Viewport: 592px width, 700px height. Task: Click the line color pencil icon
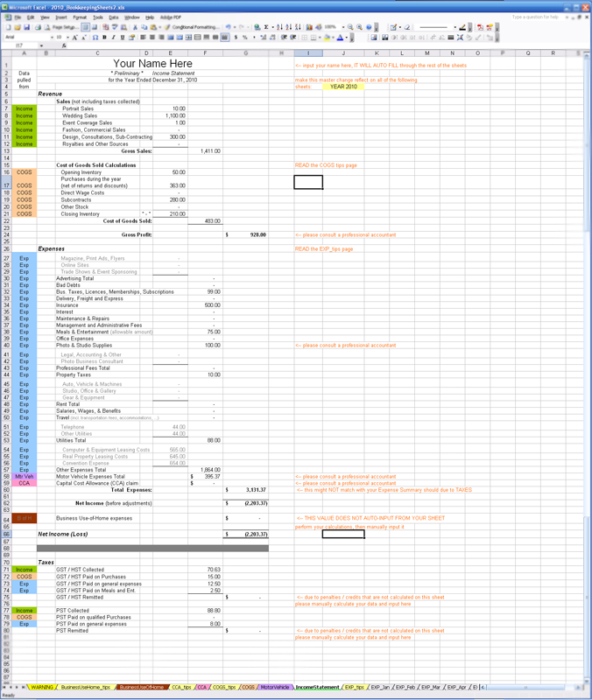click(462, 27)
